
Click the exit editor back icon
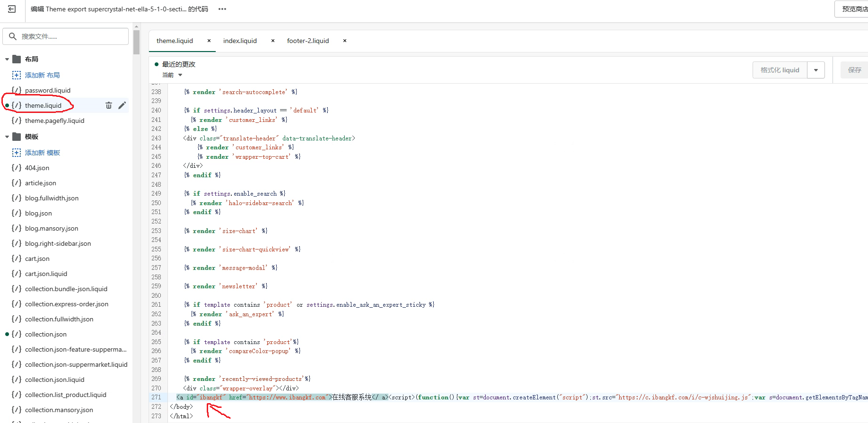(x=12, y=9)
